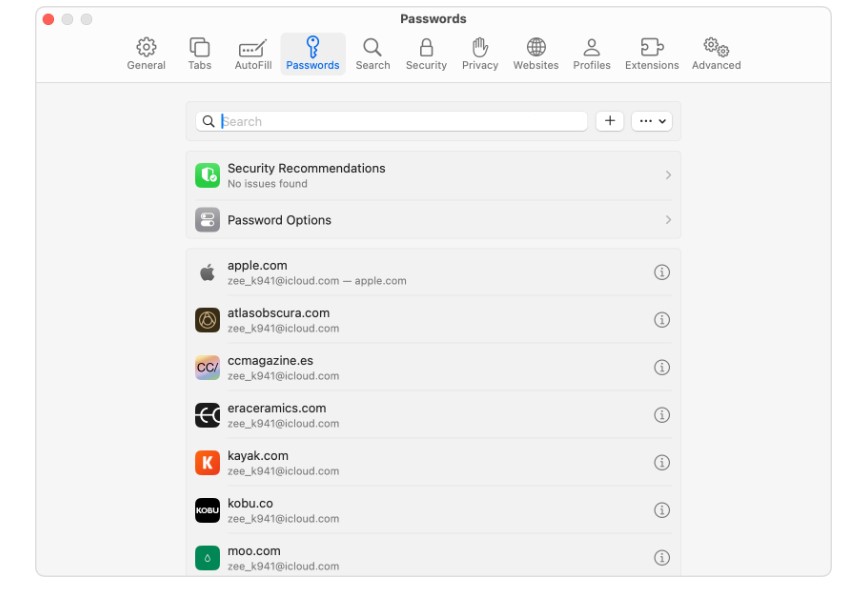The height and width of the screenshot is (589, 860).
Task: Select the eraceramics.com password entry
Action: [x=400, y=415]
